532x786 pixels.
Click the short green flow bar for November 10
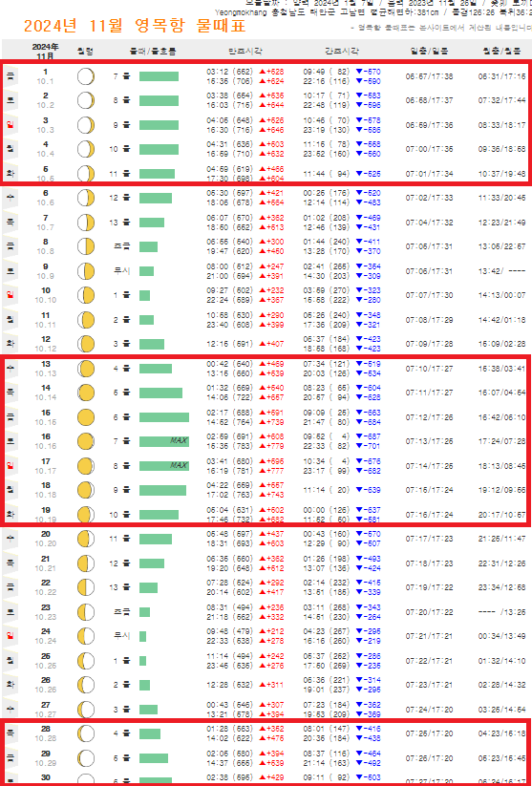click(x=144, y=295)
